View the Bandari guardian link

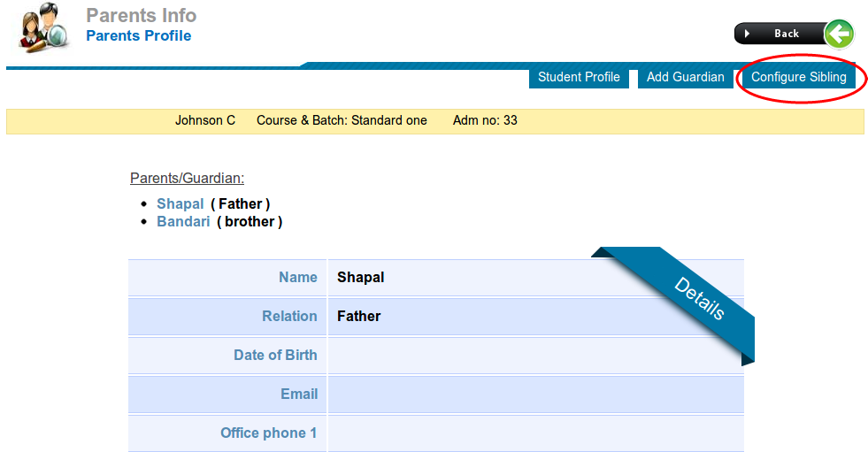tap(183, 221)
